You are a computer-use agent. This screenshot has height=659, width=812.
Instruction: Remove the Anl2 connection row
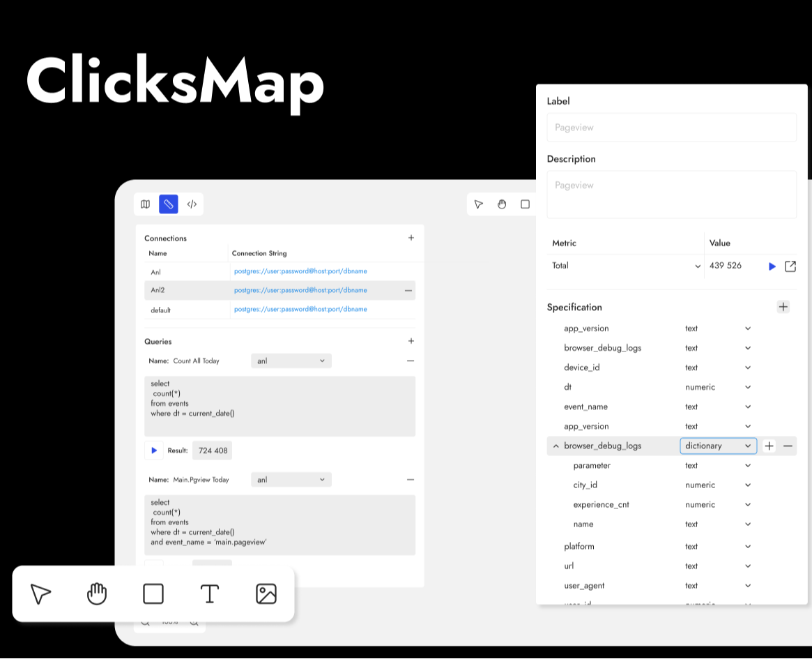point(408,291)
